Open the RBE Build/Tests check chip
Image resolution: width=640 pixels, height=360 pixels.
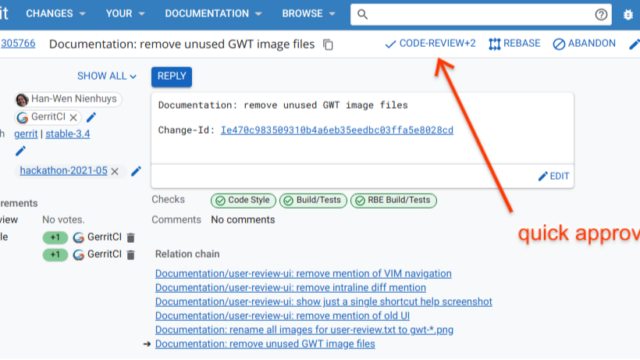click(393, 200)
